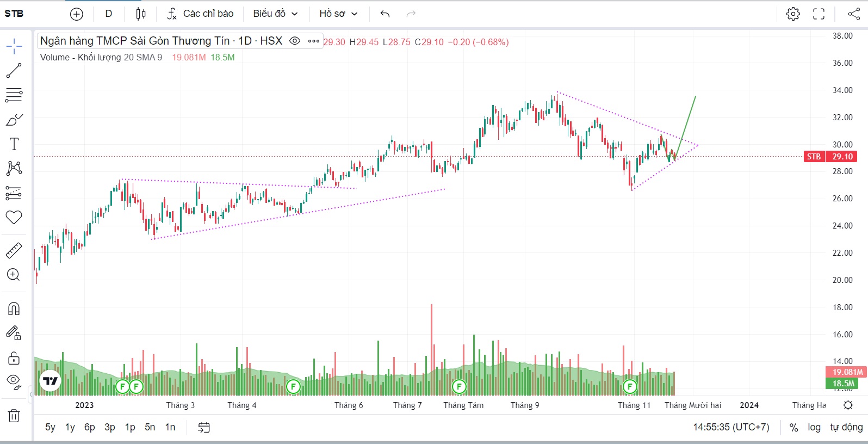Toggle lock all drawings

(x=14, y=357)
